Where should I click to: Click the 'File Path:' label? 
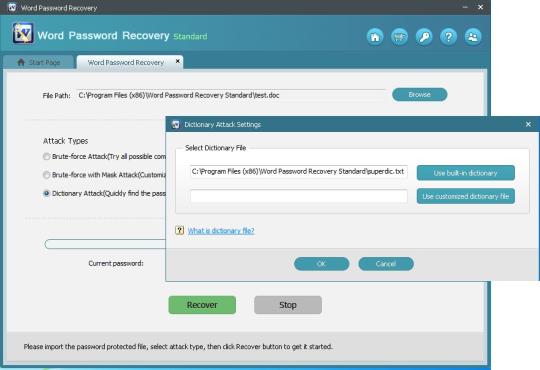[56, 96]
